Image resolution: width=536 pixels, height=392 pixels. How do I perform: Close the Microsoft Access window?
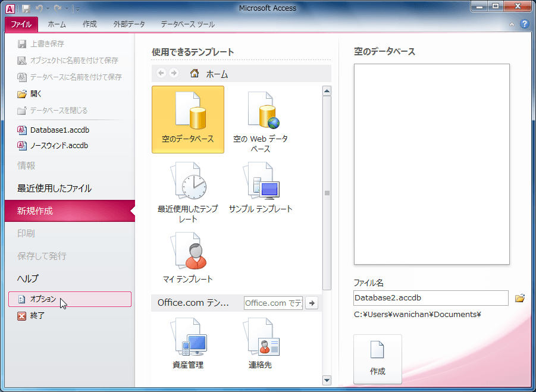click(x=518, y=7)
